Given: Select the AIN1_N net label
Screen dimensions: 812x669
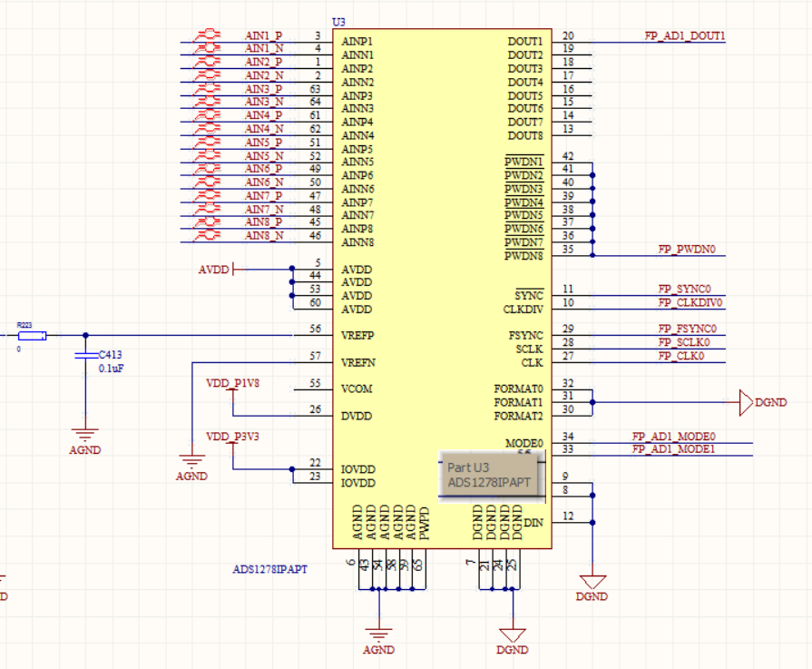Looking at the screenshot, I should click(x=264, y=49).
